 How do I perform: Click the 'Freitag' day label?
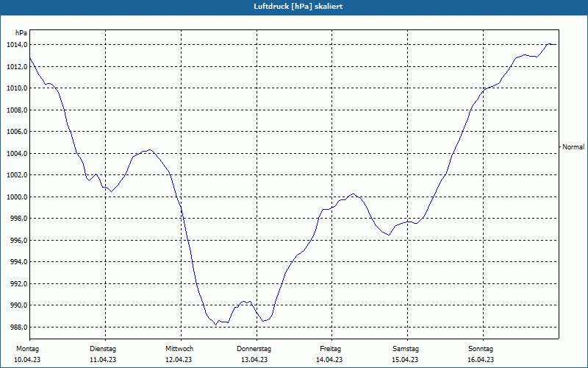[x=330, y=349]
